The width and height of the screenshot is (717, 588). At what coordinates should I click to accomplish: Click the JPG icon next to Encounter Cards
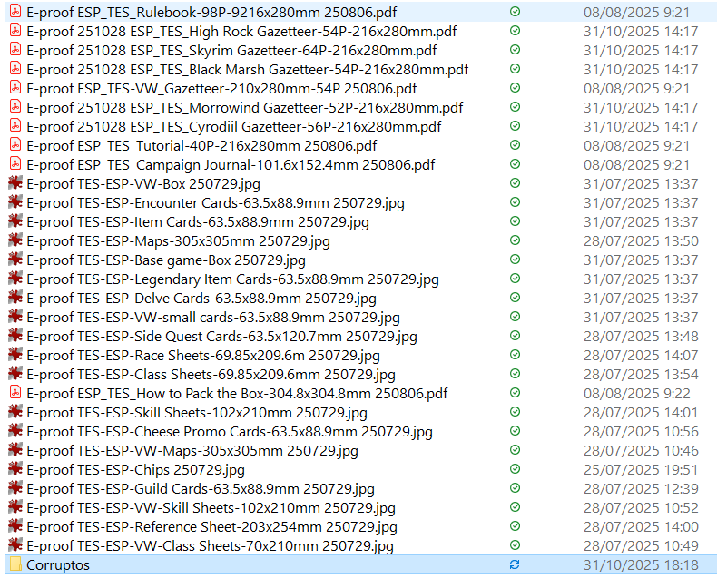coord(15,202)
